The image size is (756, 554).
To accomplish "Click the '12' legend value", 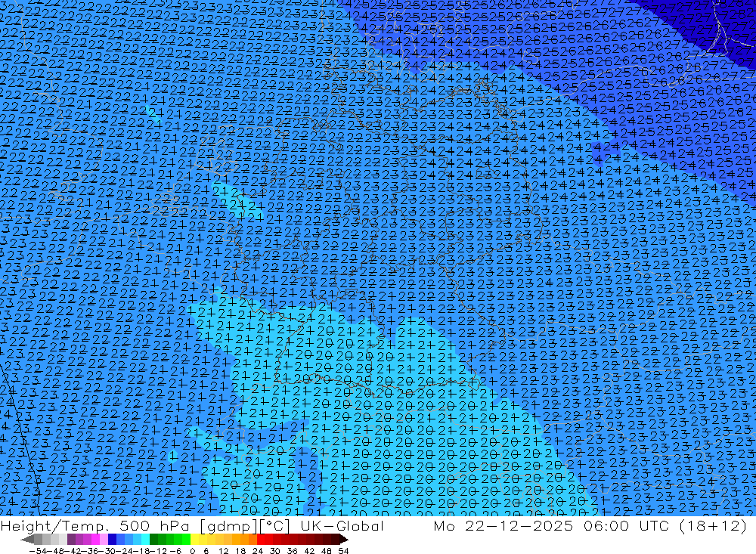I will click(223, 551).
